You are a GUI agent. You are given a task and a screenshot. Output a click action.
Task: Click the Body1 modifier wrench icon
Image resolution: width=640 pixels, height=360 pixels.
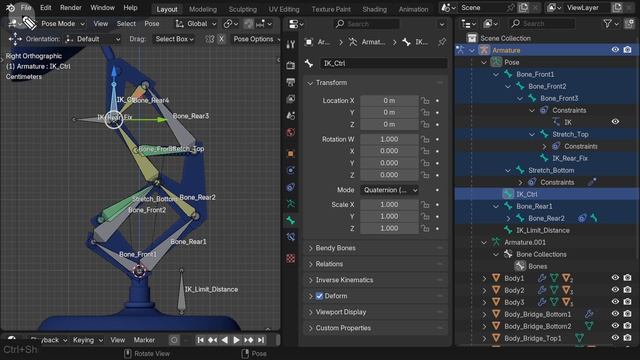point(542,278)
